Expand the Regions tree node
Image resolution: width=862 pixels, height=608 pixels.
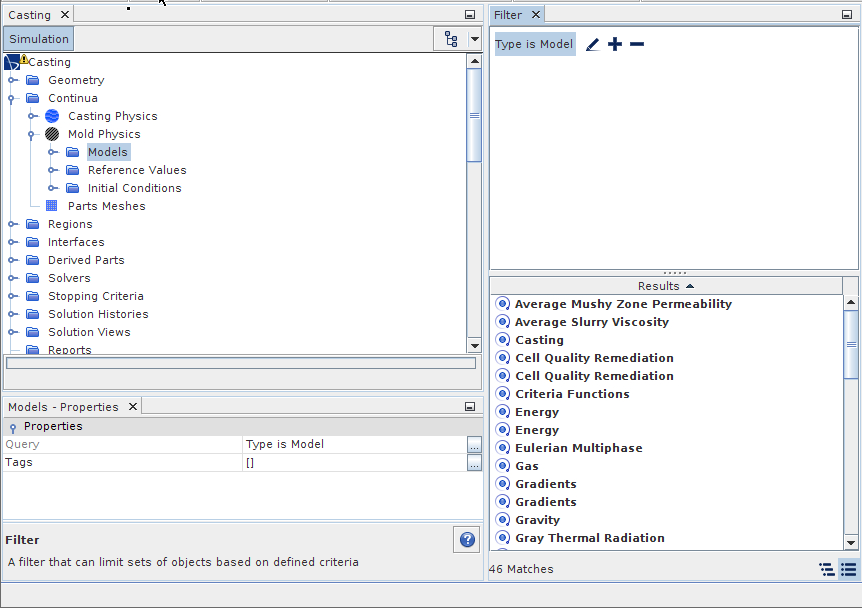[x=13, y=224]
